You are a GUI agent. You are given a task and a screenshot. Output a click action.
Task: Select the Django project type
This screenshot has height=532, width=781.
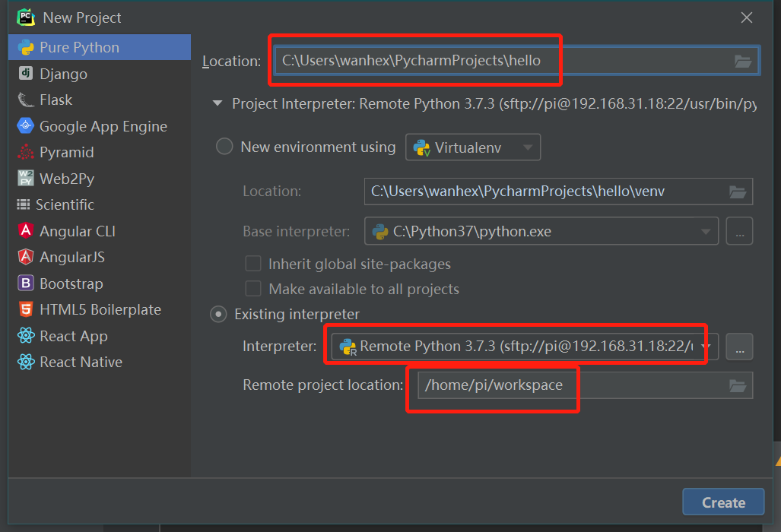pos(100,74)
